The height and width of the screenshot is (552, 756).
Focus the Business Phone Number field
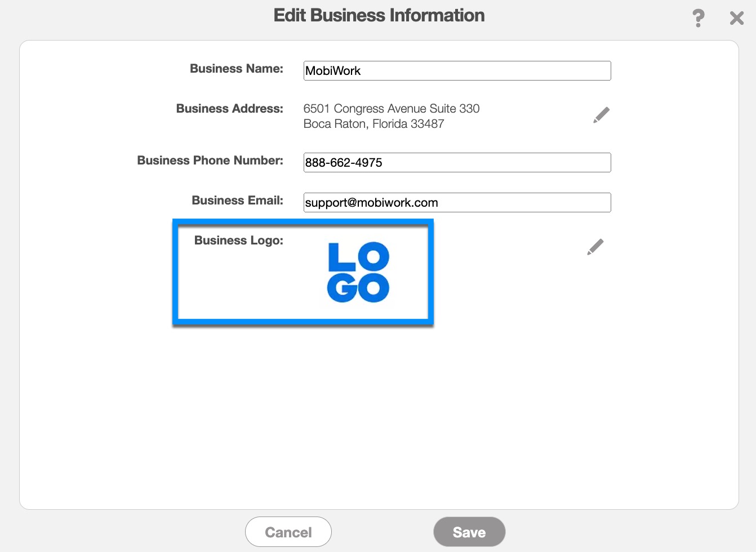[x=457, y=163]
